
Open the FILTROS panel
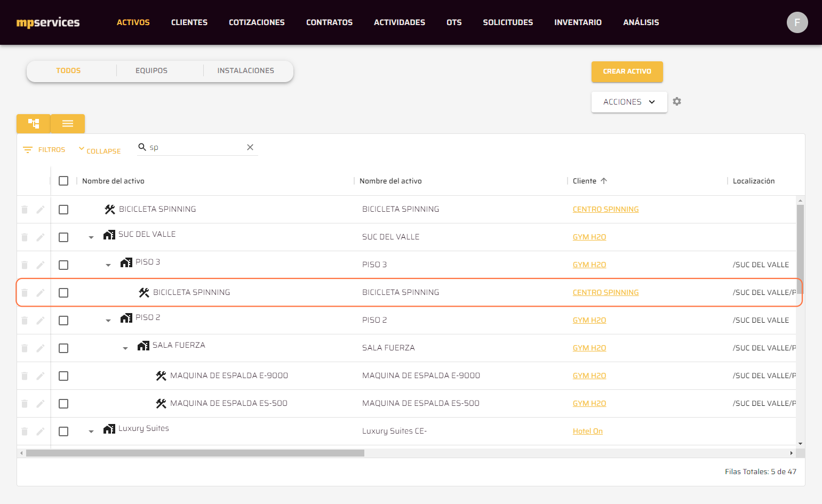click(44, 150)
